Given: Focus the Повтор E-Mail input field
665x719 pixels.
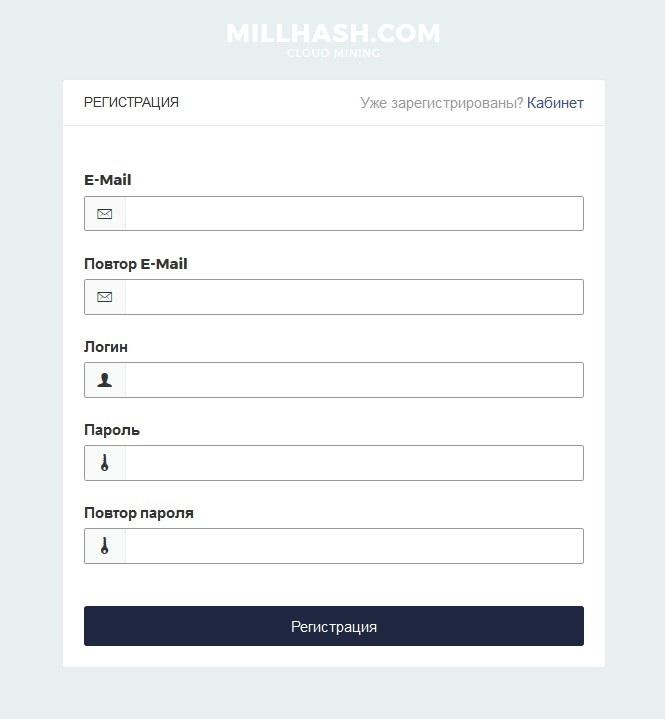Looking at the screenshot, I should coord(354,297).
